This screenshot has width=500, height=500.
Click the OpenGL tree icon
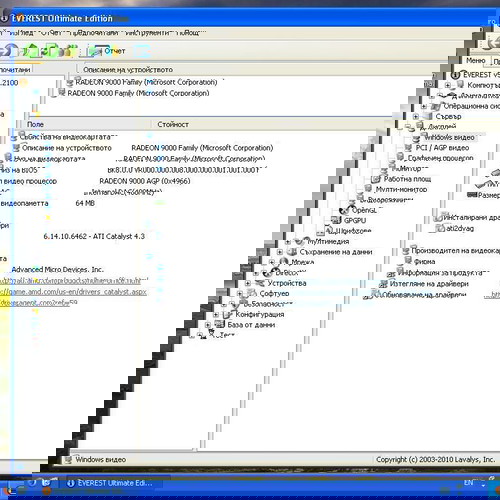(344, 210)
